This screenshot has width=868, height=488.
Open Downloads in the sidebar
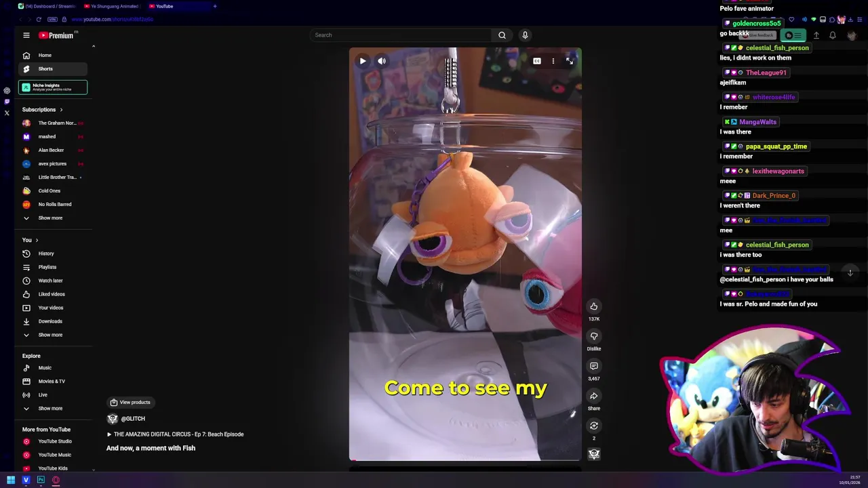(x=53, y=321)
